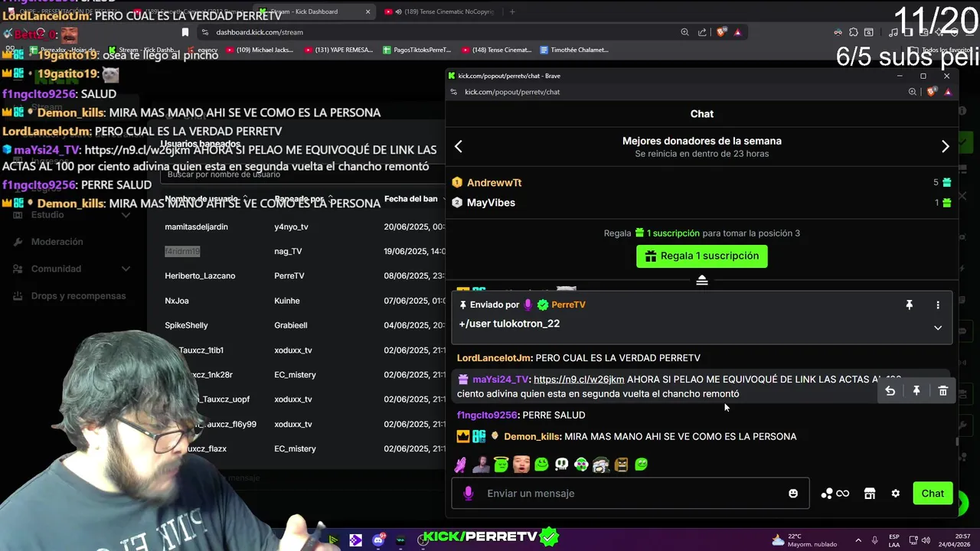Click share icon in dashboard address bar
Screen dimensions: 980x551
click(x=702, y=32)
